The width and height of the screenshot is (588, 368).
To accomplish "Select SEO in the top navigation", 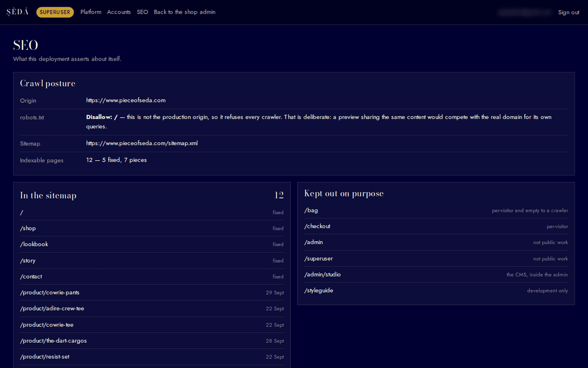I will [142, 12].
